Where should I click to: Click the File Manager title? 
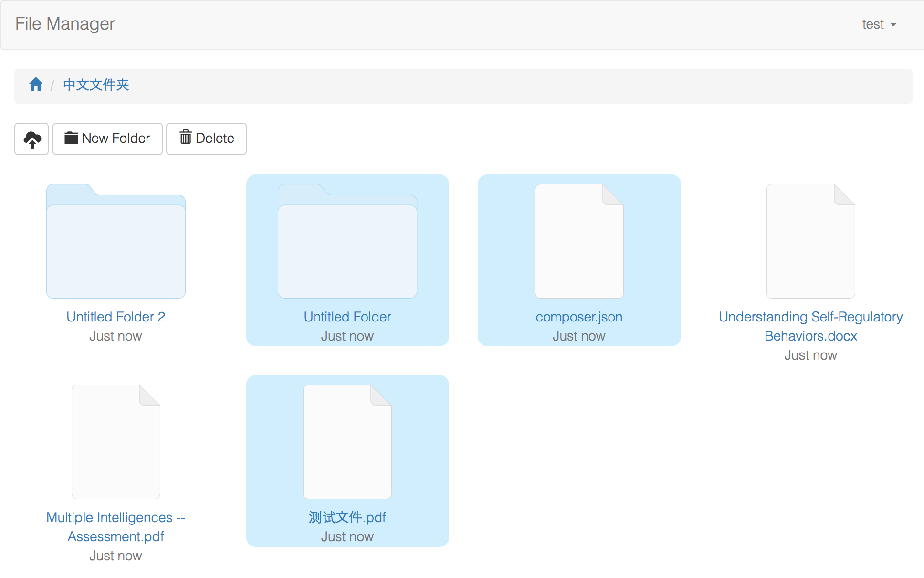(65, 24)
